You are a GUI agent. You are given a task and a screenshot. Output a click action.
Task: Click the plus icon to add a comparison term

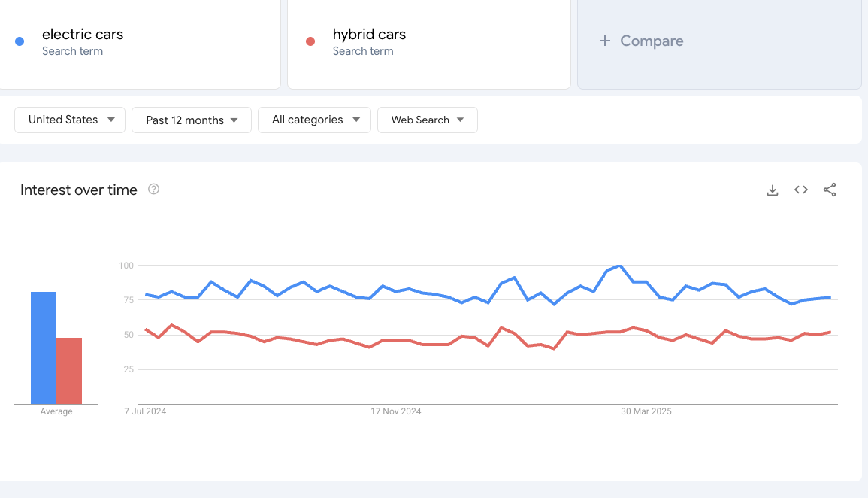pos(605,41)
